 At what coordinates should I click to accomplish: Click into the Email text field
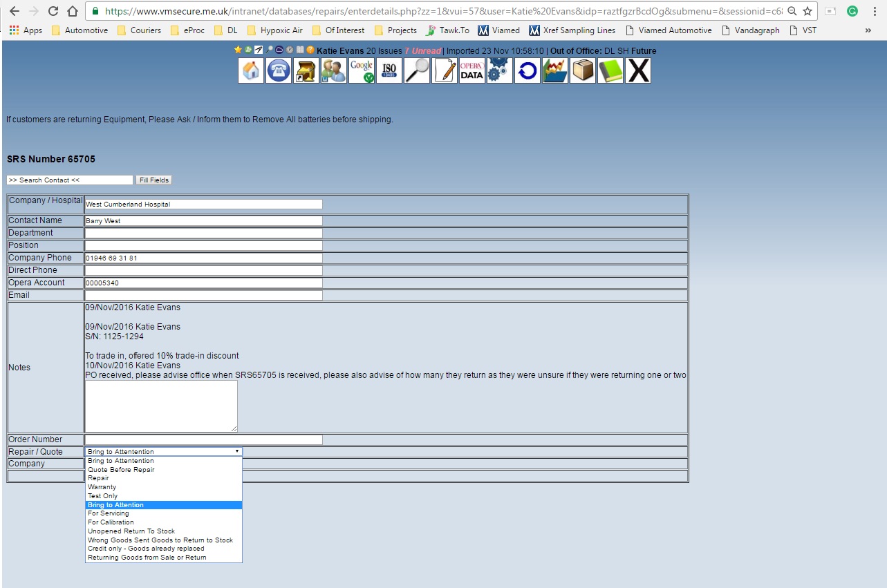pos(203,296)
